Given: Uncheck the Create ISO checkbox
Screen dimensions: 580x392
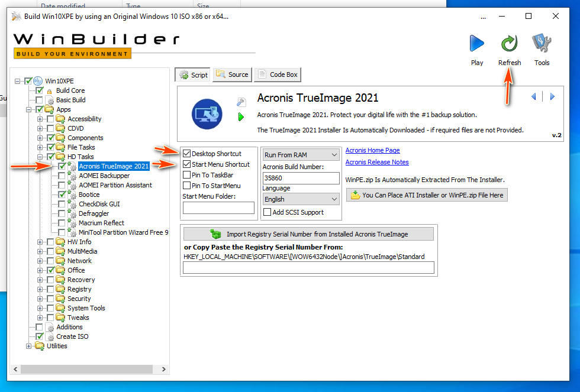Looking at the screenshot, I should pyautogui.click(x=39, y=336).
